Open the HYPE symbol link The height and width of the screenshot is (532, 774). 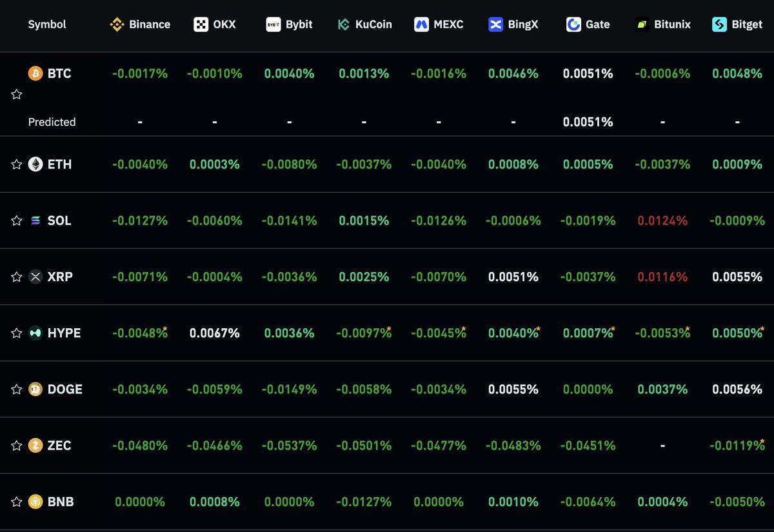[x=64, y=333]
